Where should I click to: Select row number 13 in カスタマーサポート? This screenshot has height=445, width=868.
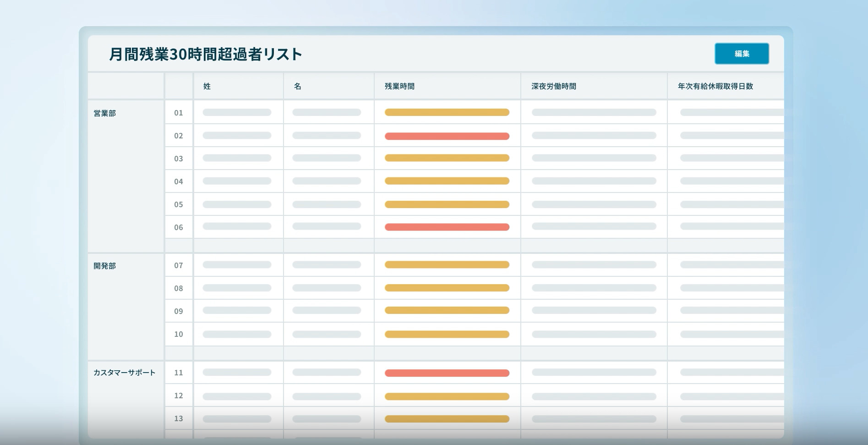click(x=179, y=418)
